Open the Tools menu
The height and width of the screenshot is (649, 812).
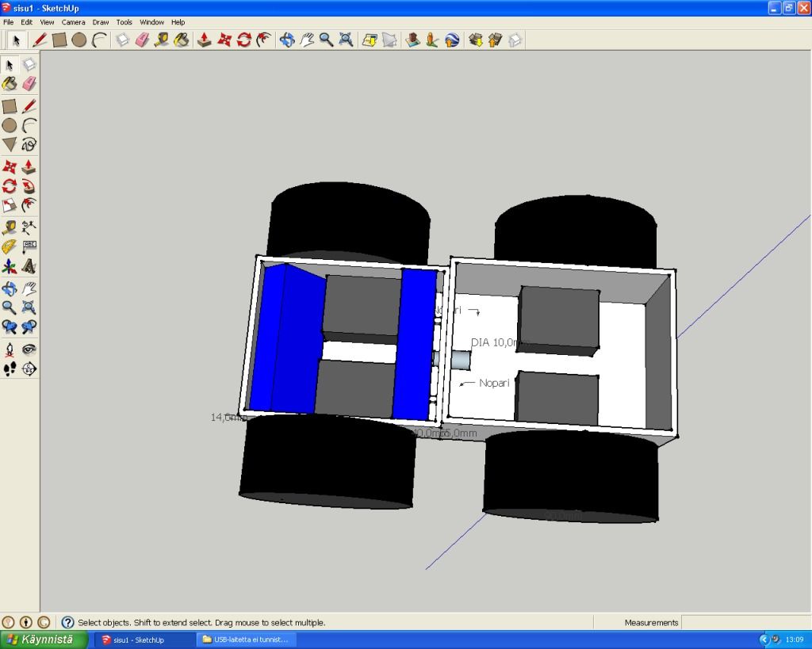pyautogui.click(x=124, y=22)
